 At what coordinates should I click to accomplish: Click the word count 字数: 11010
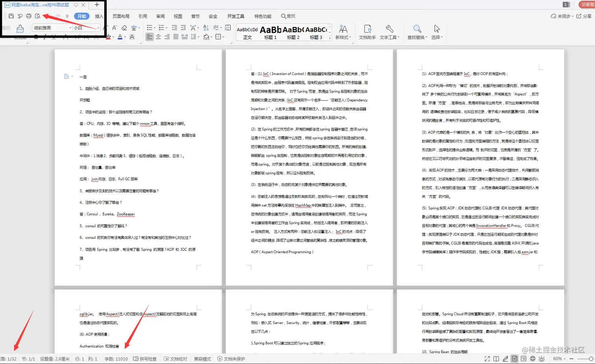(116, 359)
